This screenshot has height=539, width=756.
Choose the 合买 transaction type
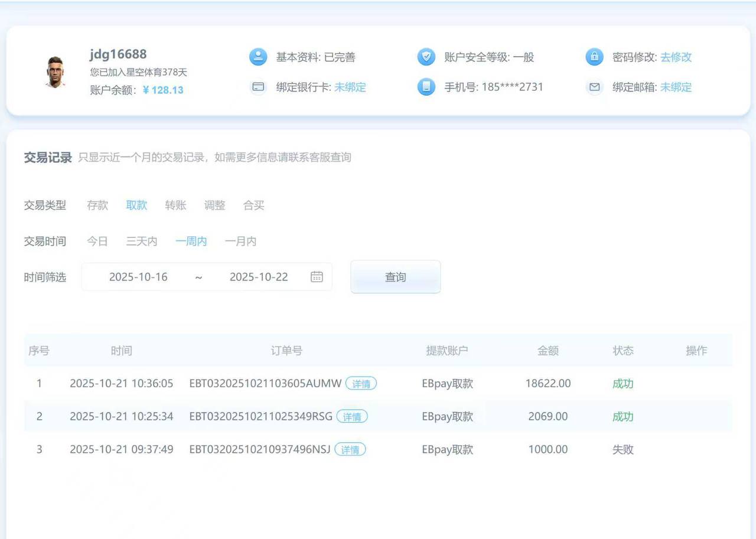click(x=253, y=205)
